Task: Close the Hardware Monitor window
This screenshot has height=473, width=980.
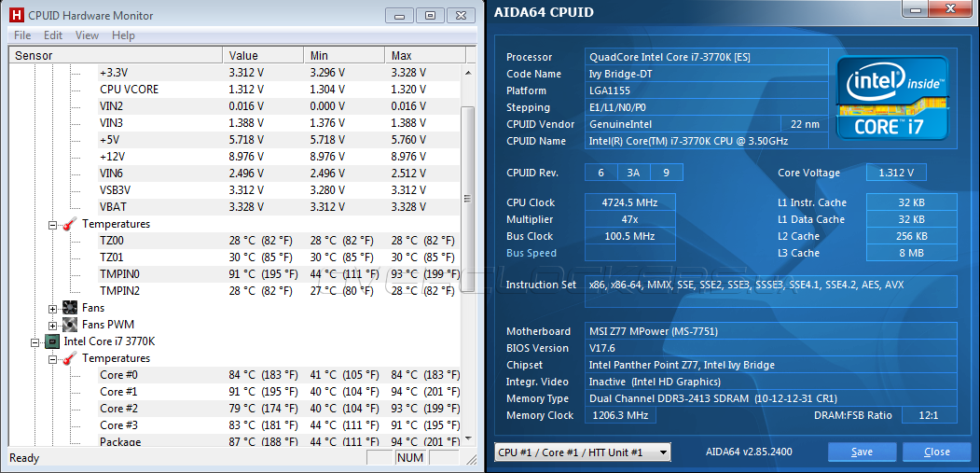Action: (461, 16)
